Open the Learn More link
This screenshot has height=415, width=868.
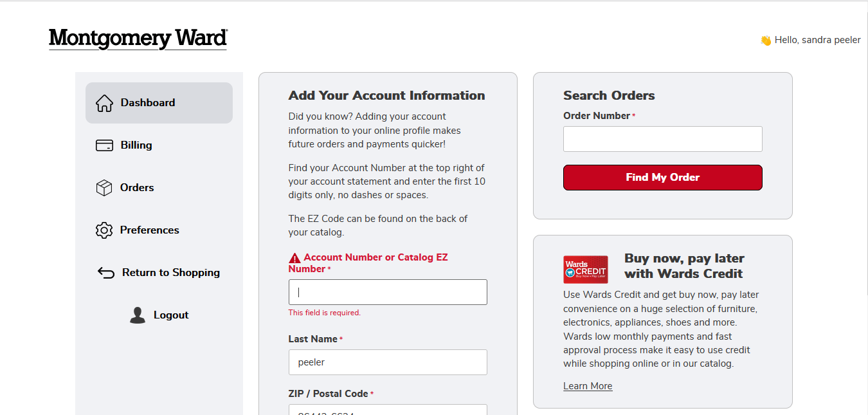pos(587,385)
